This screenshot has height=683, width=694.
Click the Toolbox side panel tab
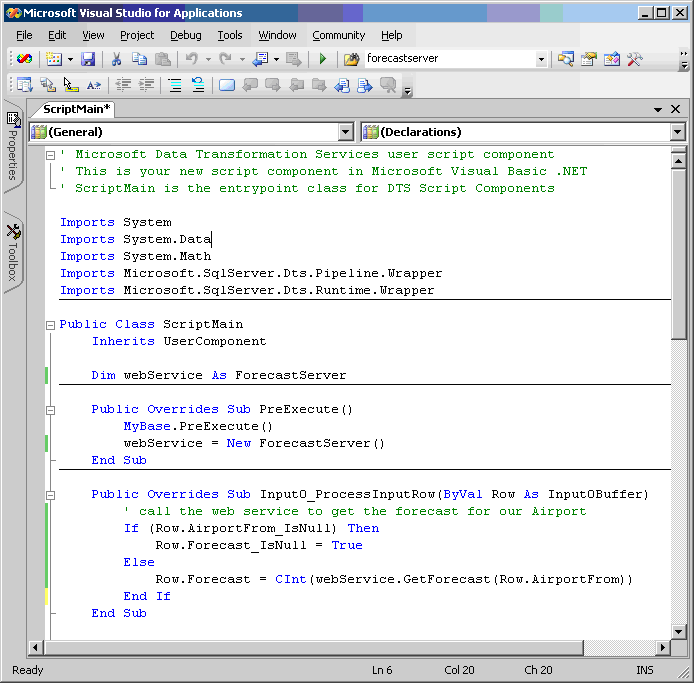click(13, 252)
